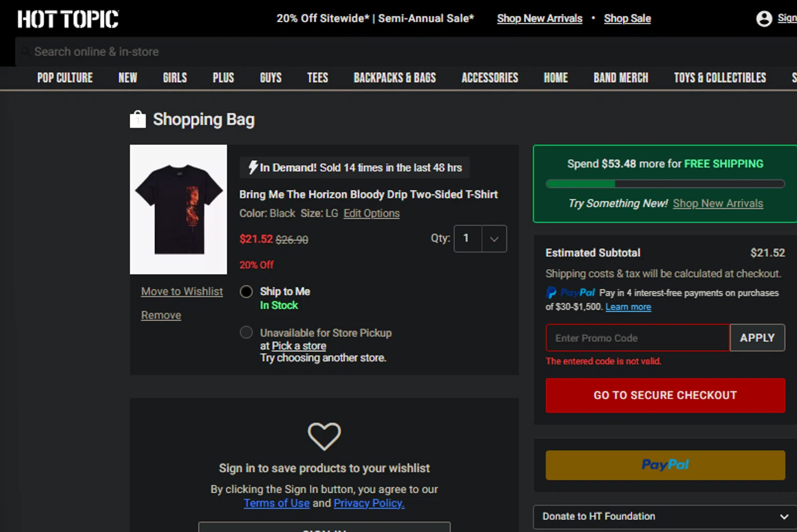Image resolution: width=797 pixels, height=532 pixels.
Task: Open the Tees menu
Action: (317, 78)
